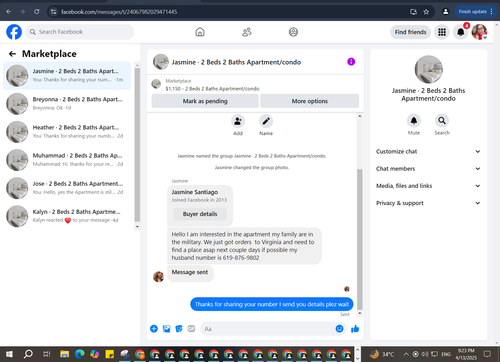Reload the page in browser
Image resolution: width=500 pixels, height=362 pixels.
tap(37, 12)
